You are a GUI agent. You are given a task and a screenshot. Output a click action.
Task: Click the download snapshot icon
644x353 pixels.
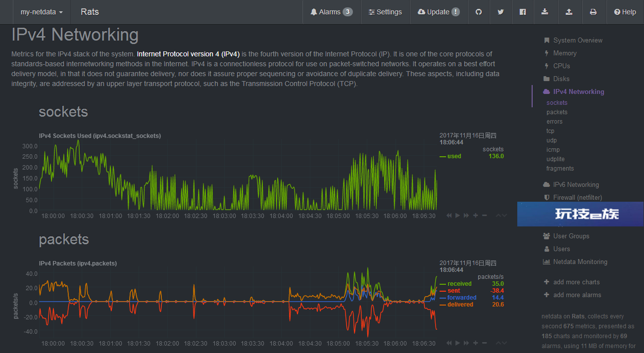[545, 12]
